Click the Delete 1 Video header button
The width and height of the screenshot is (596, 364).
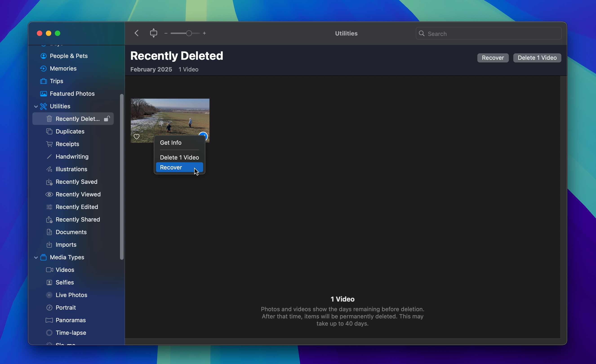pos(537,58)
